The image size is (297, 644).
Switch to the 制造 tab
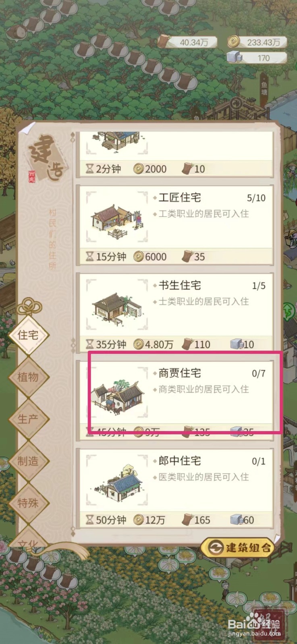point(28,461)
